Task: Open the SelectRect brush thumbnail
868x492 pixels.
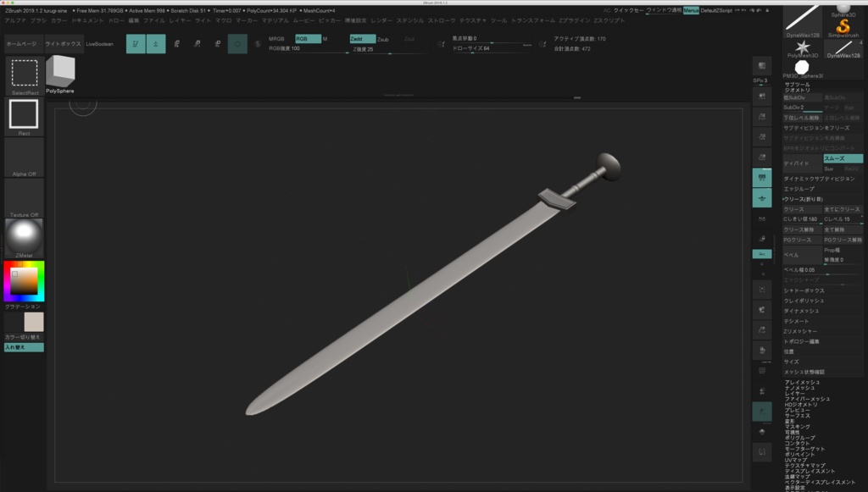Action: 25,75
